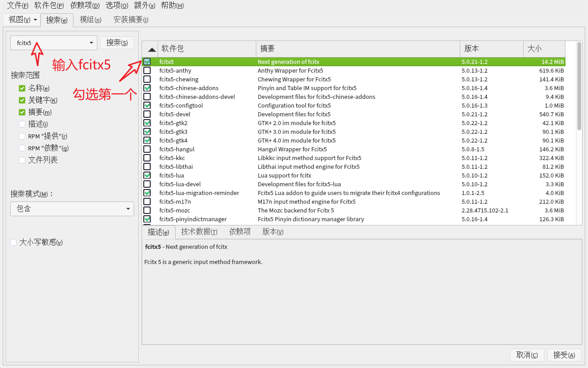Toggle install checkbox for fcitx5-gtk4
Image resolution: width=588 pixels, height=368 pixels.
click(x=147, y=140)
